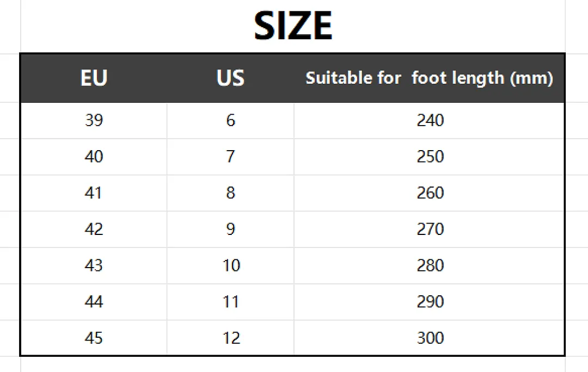
Task: Select the cell with EU size 42
Action: click(x=94, y=230)
